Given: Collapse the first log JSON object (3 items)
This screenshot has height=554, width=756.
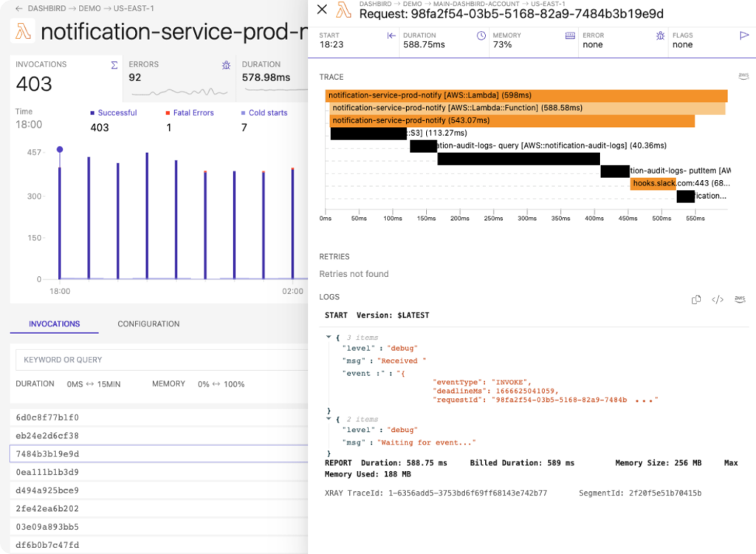Looking at the screenshot, I should coord(329,337).
